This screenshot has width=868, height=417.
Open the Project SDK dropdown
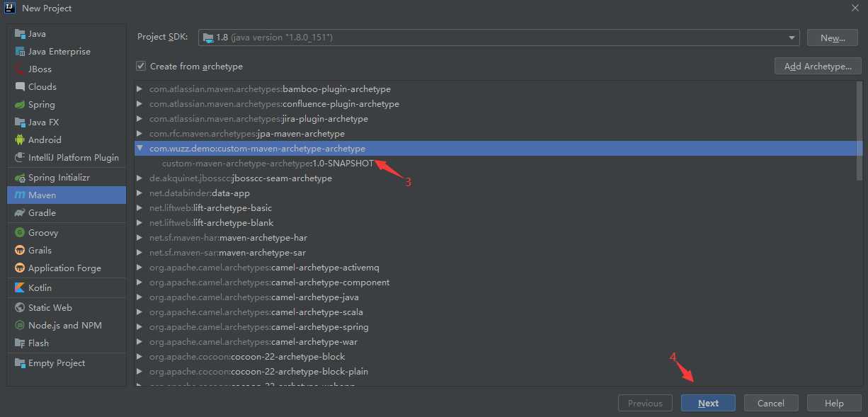tap(792, 38)
